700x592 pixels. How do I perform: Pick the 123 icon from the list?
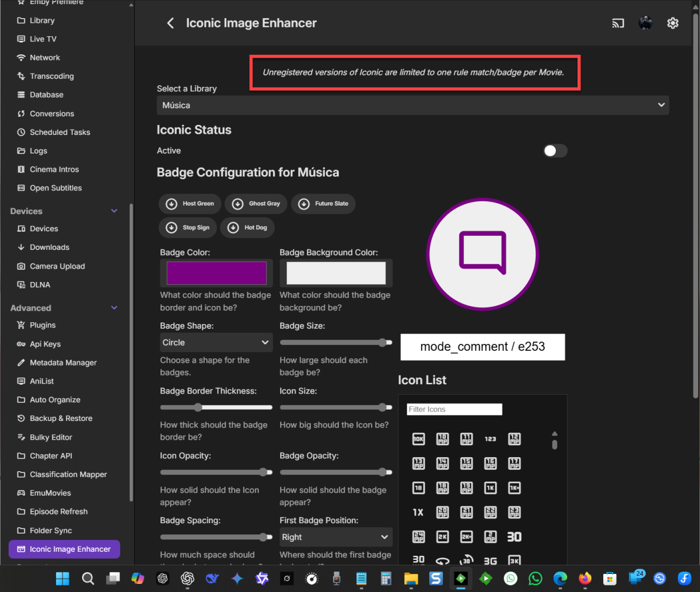pos(490,439)
